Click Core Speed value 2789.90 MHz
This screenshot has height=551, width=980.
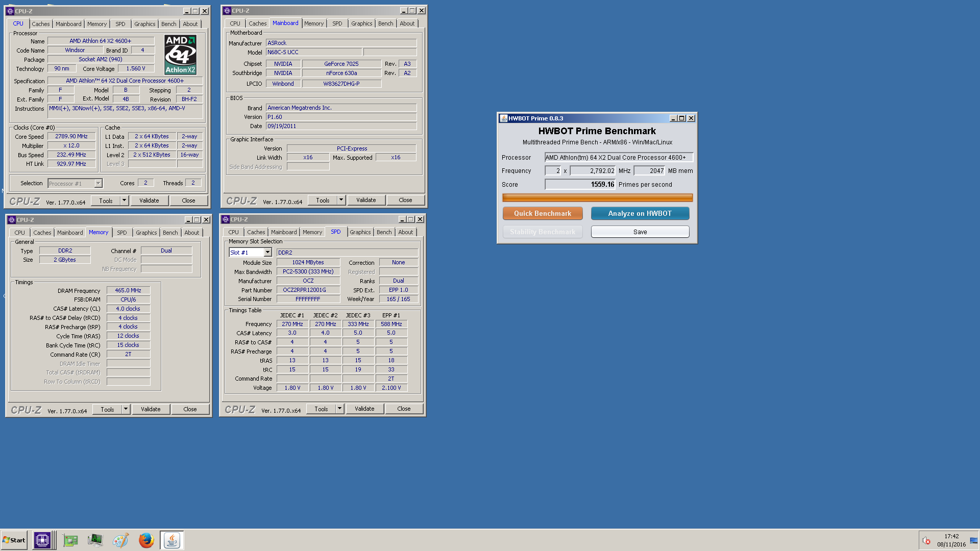71,136
